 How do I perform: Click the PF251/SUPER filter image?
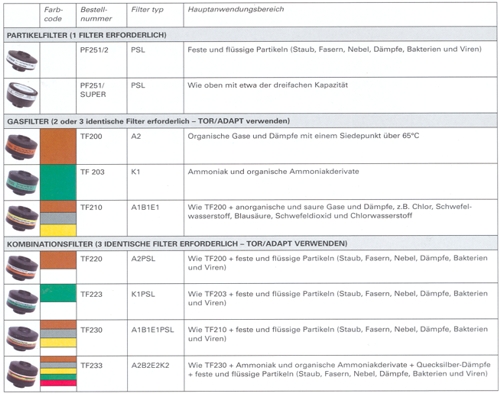(x=22, y=95)
